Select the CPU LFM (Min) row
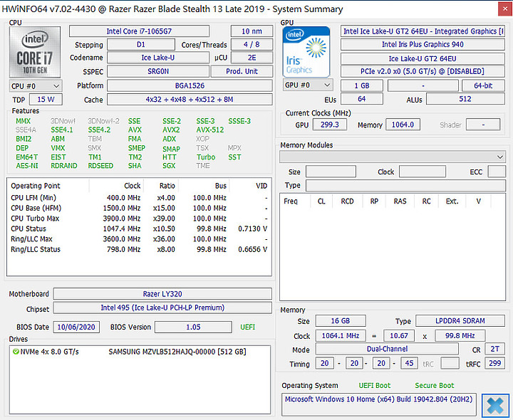The width and height of the screenshot is (513, 420). click(x=139, y=198)
